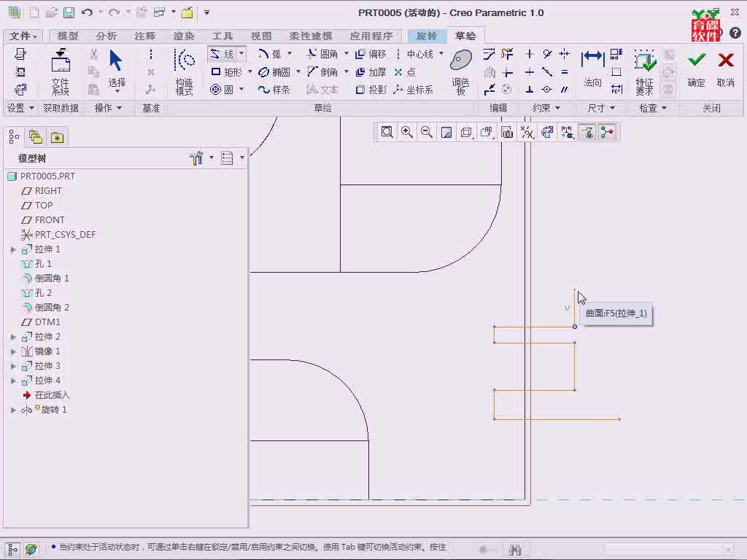
Task: Select the Circle sketch tool
Action: pos(222,90)
